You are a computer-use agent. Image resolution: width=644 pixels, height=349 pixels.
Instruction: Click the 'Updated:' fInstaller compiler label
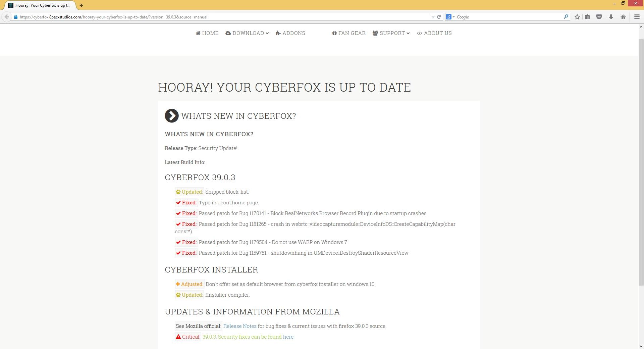click(x=189, y=295)
